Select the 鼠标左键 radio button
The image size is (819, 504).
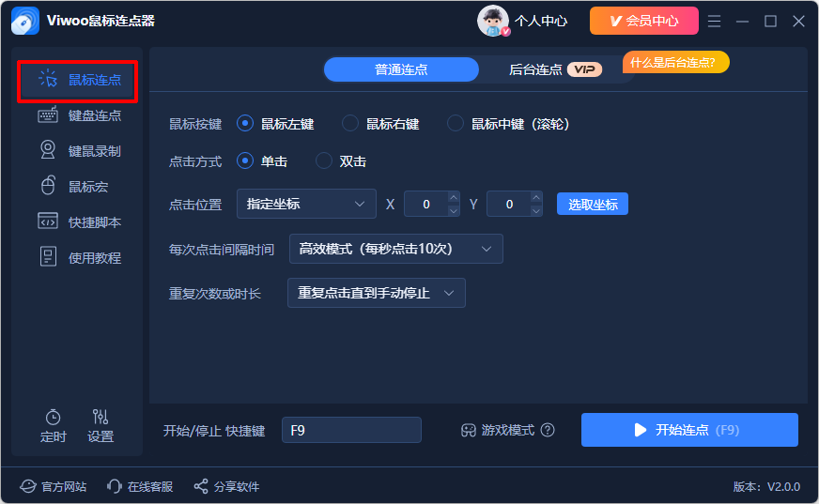tap(245, 124)
